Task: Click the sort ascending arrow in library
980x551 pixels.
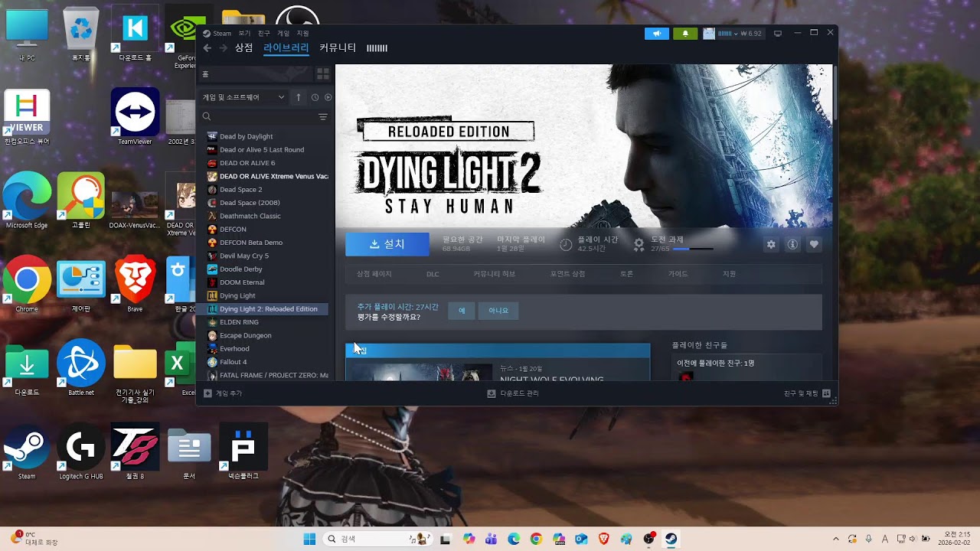Action: (x=299, y=97)
